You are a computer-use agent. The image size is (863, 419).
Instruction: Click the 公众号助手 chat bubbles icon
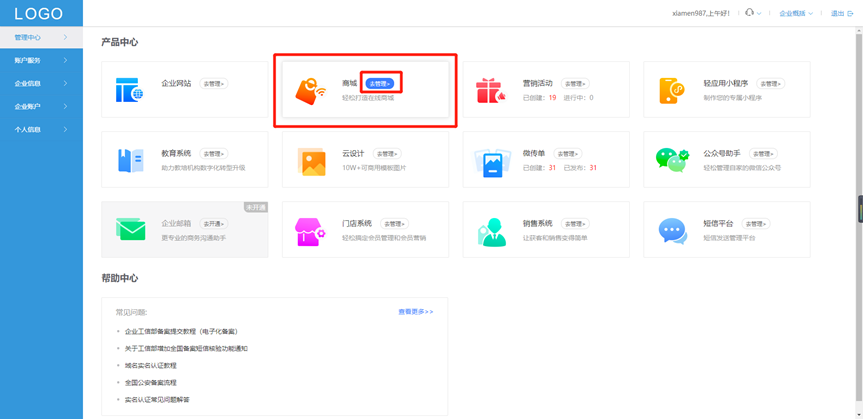[x=672, y=160]
